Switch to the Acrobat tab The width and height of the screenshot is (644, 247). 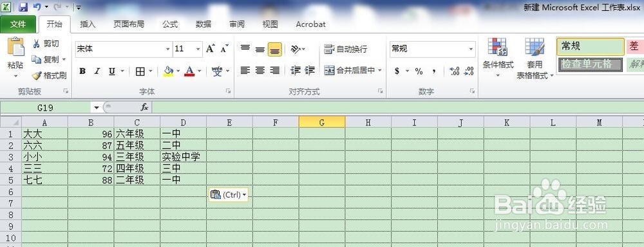click(310, 24)
